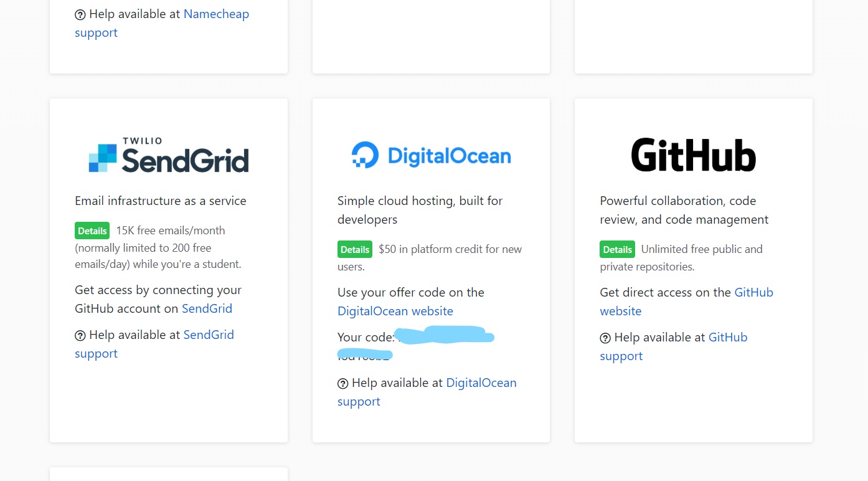Click '$50 in platform credit' detail text

450,249
